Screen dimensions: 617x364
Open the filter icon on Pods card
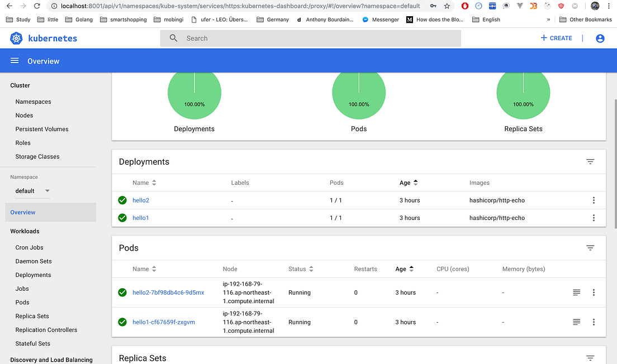click(590, 247)
